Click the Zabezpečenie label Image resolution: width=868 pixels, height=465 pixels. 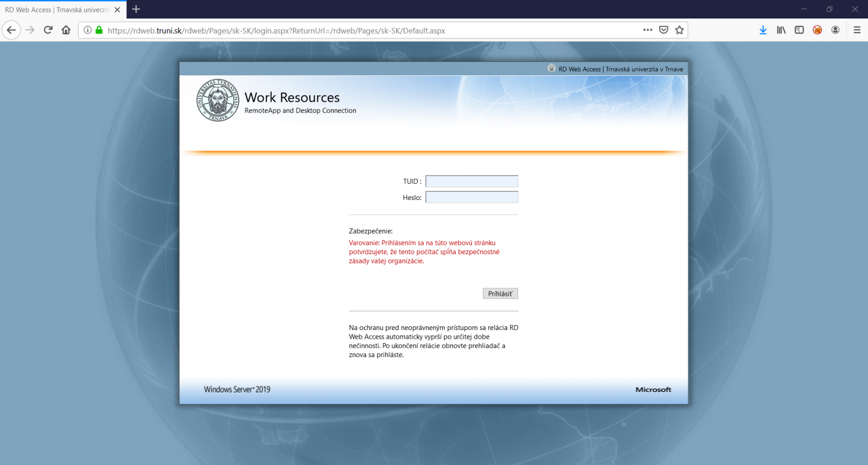(371, 231)
